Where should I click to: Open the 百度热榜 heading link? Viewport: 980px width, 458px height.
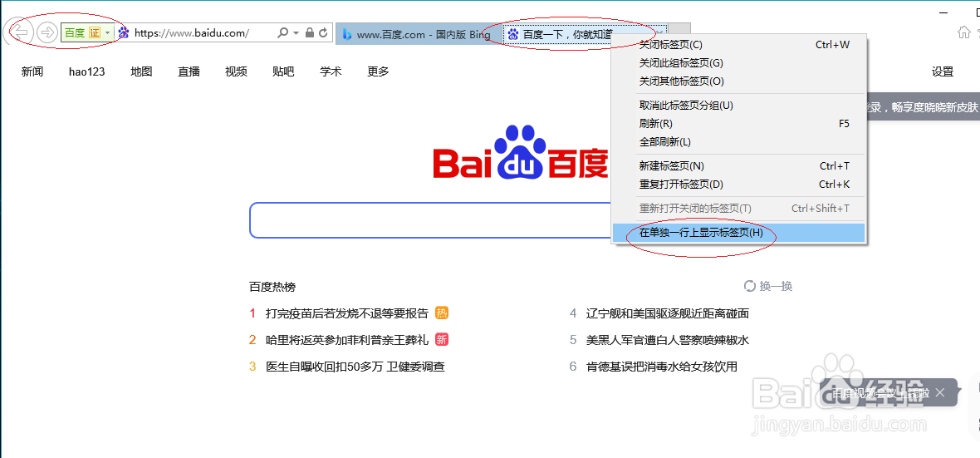[x=272, y=288]
